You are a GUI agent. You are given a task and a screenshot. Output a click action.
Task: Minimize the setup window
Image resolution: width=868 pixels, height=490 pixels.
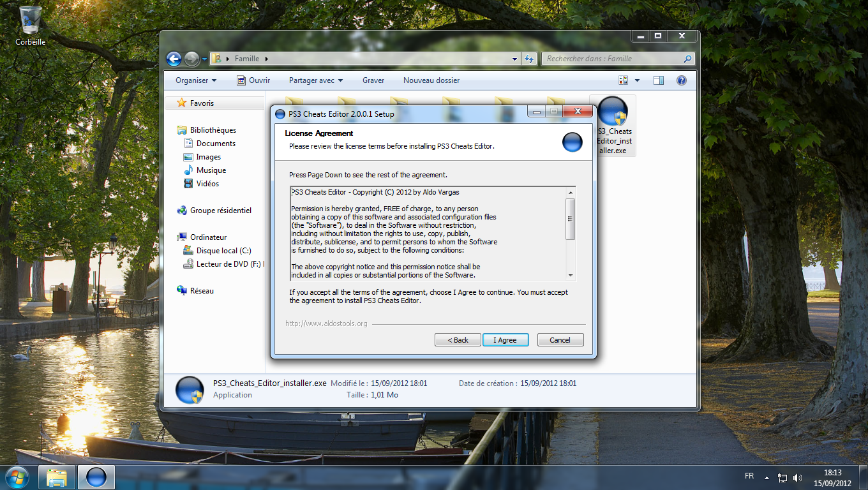(x=536, y=112)
